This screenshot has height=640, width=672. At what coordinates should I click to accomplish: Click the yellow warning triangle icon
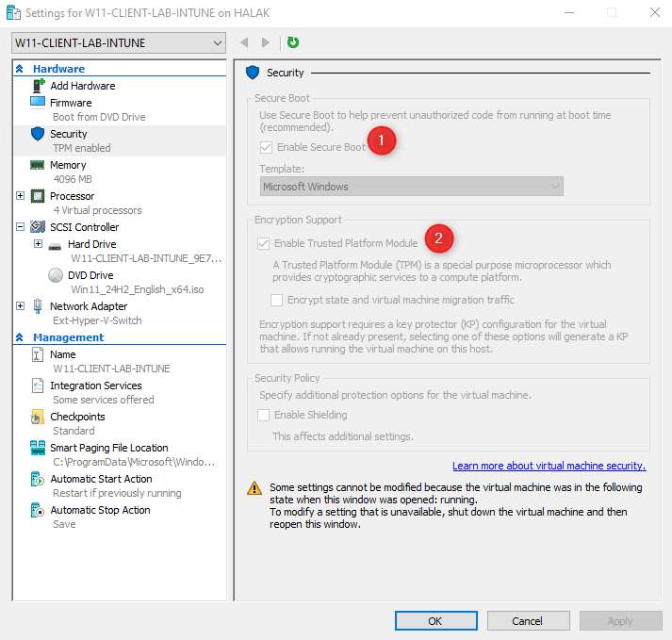tap(254, 488)
